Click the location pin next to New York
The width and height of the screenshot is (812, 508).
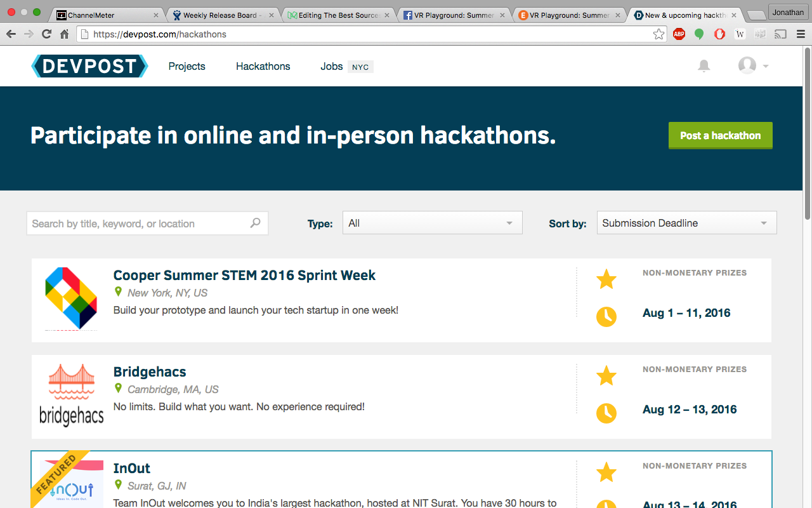coord(118,292)
